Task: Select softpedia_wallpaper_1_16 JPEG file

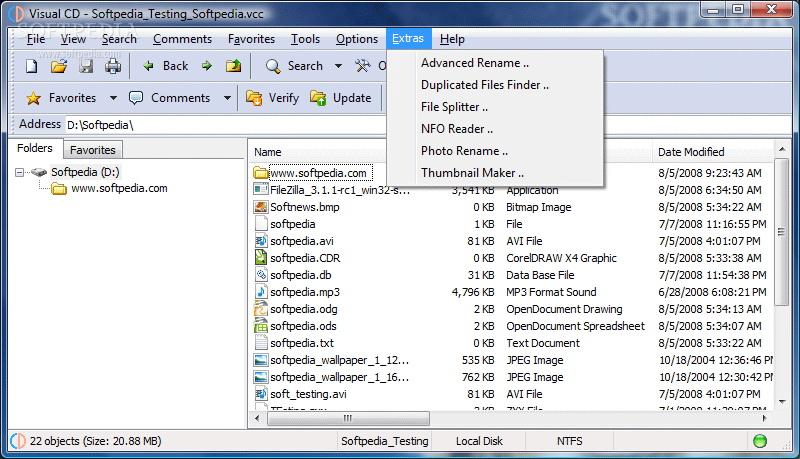Action: (339, 377)
